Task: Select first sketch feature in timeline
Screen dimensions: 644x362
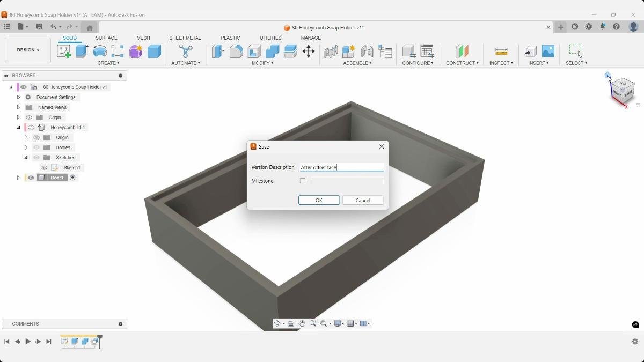Action: pos(64,341)
